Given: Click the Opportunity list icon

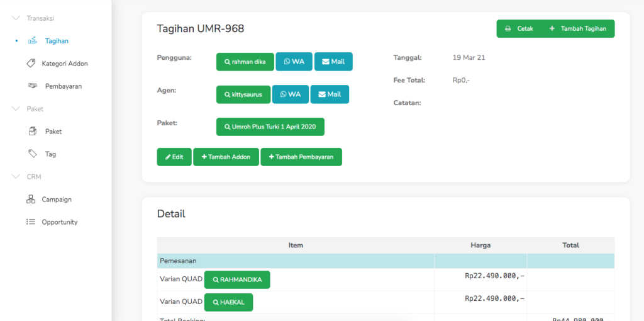Looking at the screenshot, I should coord(31,222).
